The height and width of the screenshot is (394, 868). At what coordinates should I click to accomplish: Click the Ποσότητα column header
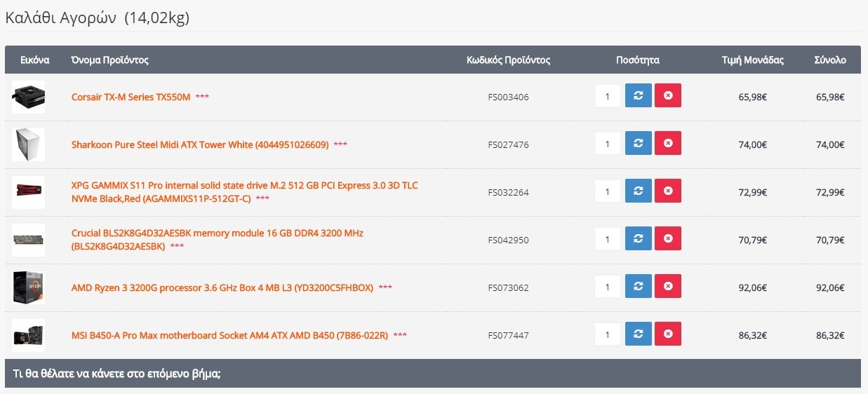click(638, 60)
